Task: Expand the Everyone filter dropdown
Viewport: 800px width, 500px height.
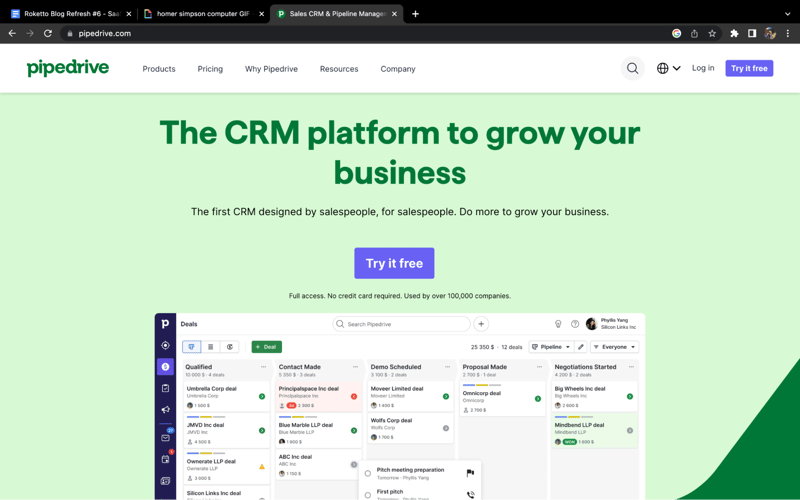Action: [x=615, y=347]
